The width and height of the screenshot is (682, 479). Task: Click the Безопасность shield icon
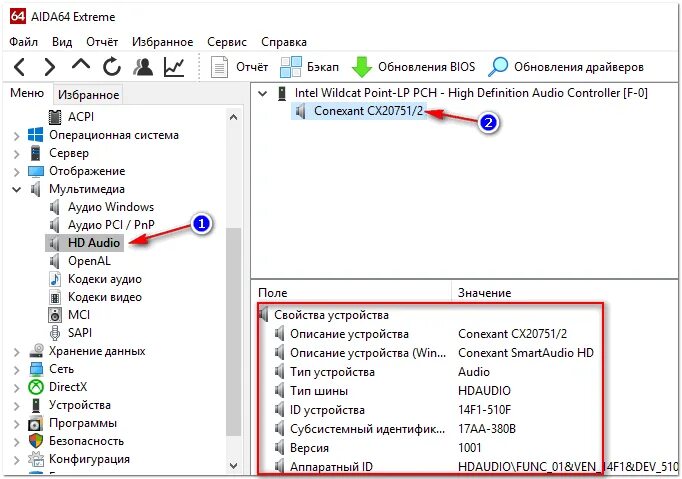click(x=36, y=441)
